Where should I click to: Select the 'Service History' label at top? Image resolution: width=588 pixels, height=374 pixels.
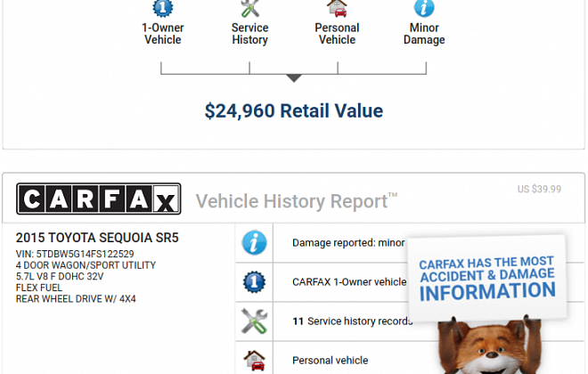pyautogui.click(x=249, y=34)
